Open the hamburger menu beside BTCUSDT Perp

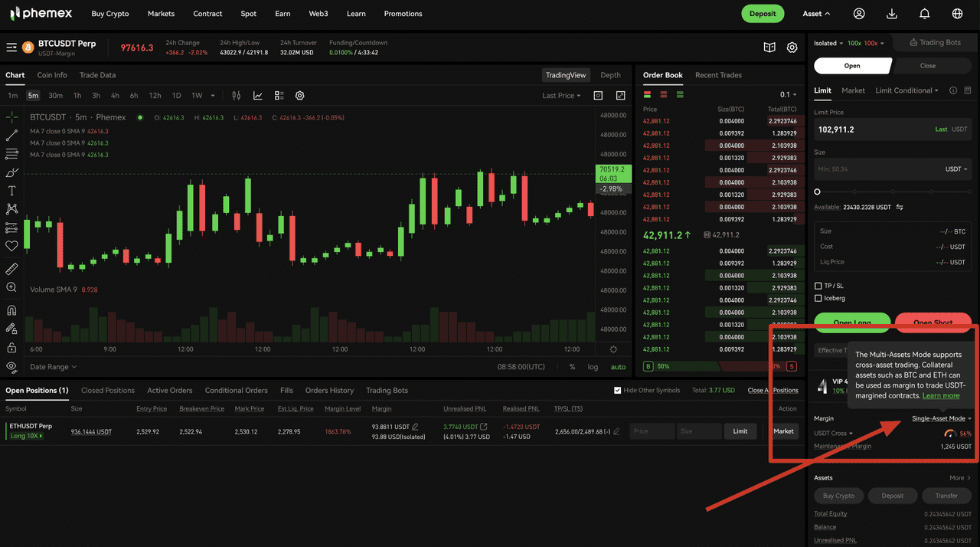11,47
